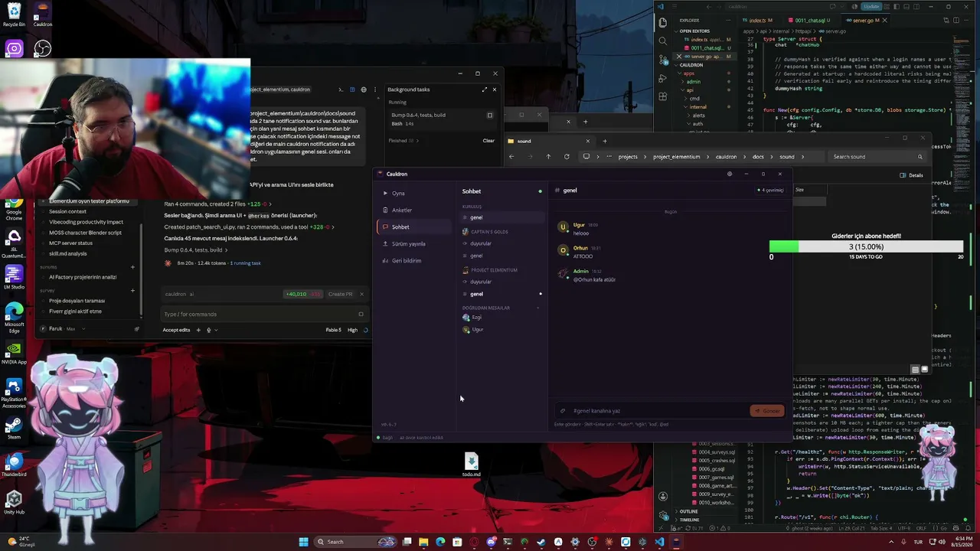
Task: Click the attachment paperclip icon in chat
Action: pyautogui.click(x=563, y=411)
